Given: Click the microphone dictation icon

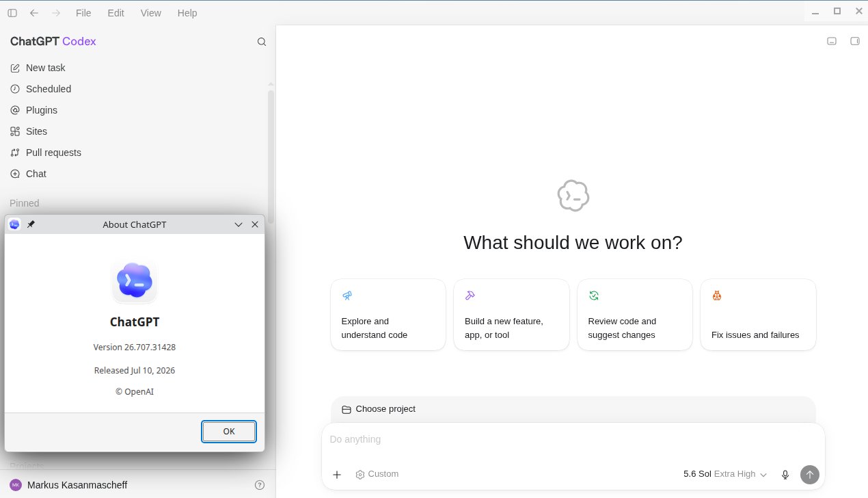Looking at the screenshot, I should [x=785, y=475].
